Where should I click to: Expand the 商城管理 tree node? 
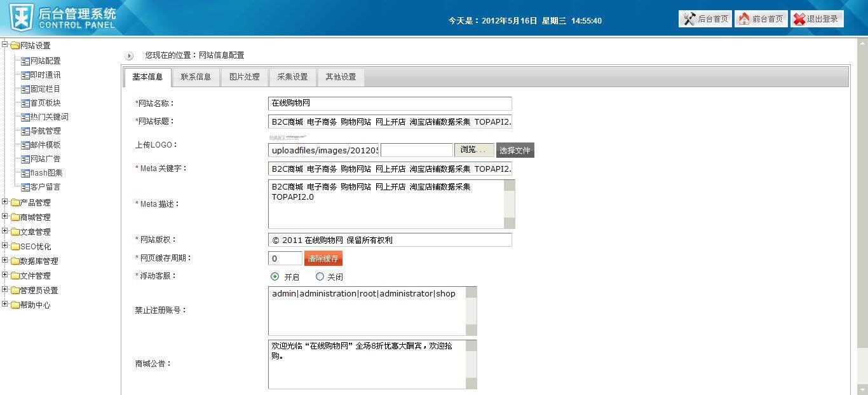[x=4, y=217]
